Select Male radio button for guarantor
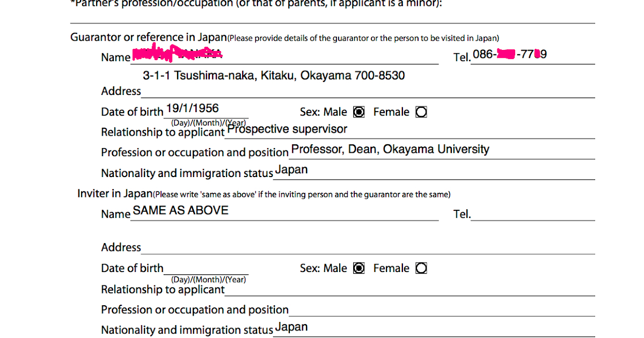Image resolution: width=644 pixels, height=338 pixels. [x=359, y=112]
